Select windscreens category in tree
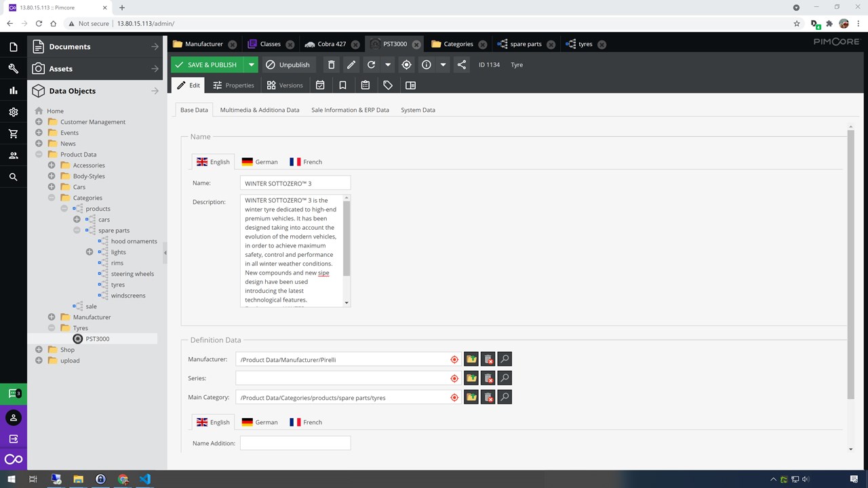 coord(128,296)
